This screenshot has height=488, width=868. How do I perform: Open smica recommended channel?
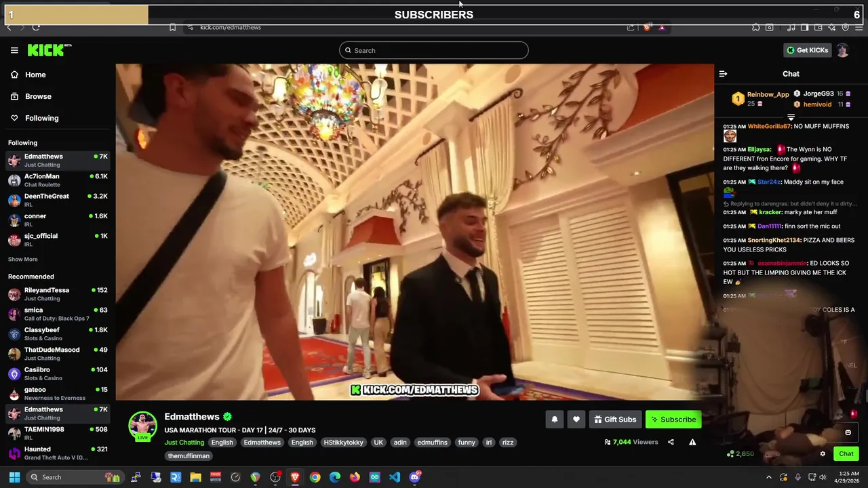click(x=58, y=314)
